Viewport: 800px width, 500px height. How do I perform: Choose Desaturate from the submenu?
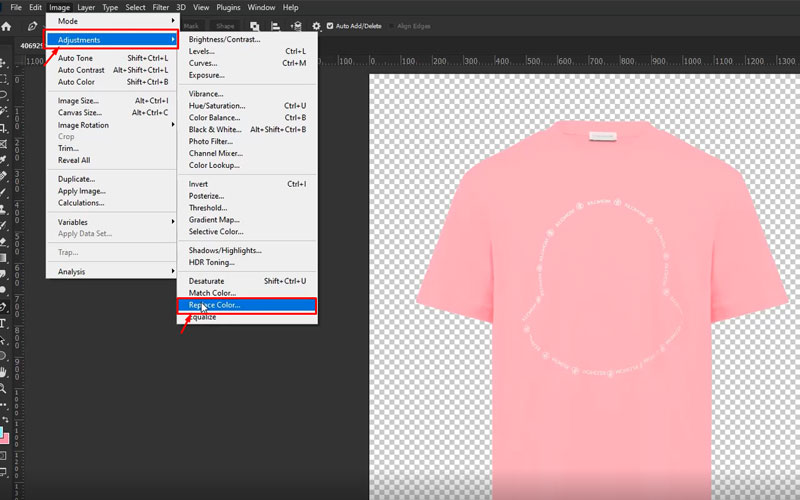[247, 281]
